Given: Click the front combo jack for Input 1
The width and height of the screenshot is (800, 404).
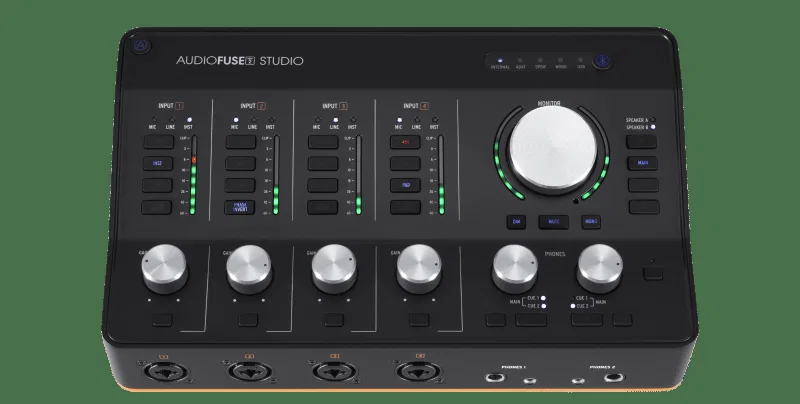Looking at the screenshot, I should (x=164, y=372).
